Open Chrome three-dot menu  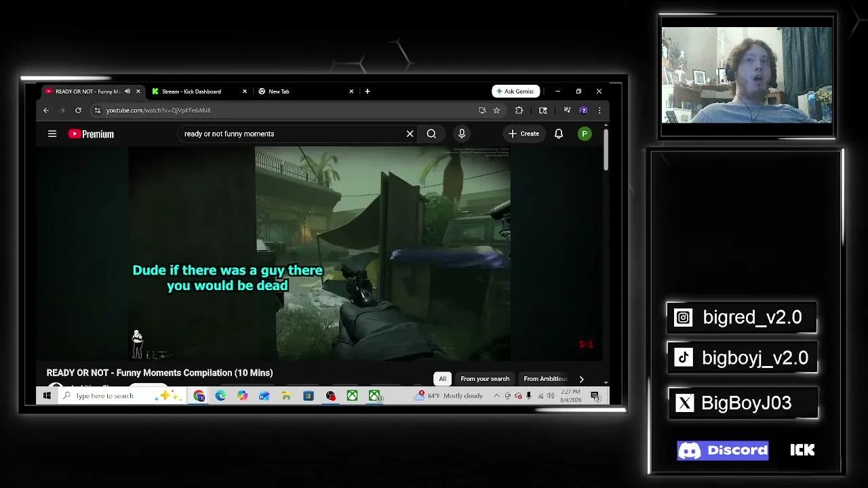point(599,110)
